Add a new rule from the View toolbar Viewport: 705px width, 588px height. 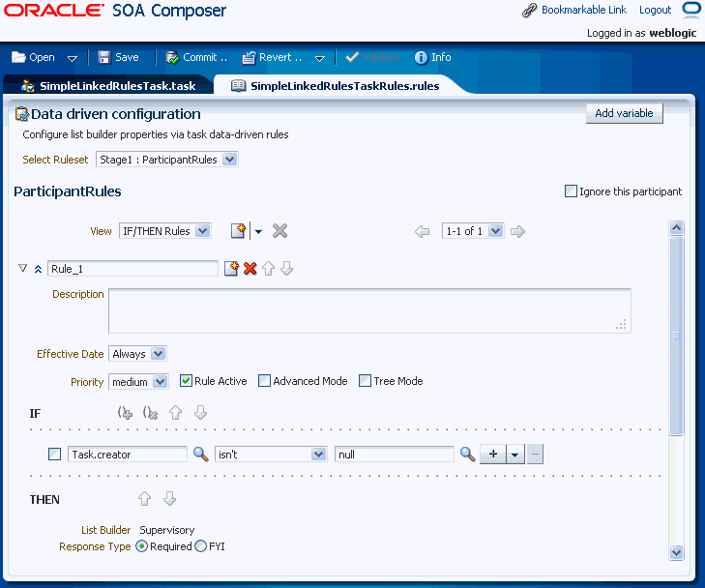(238, 231)
